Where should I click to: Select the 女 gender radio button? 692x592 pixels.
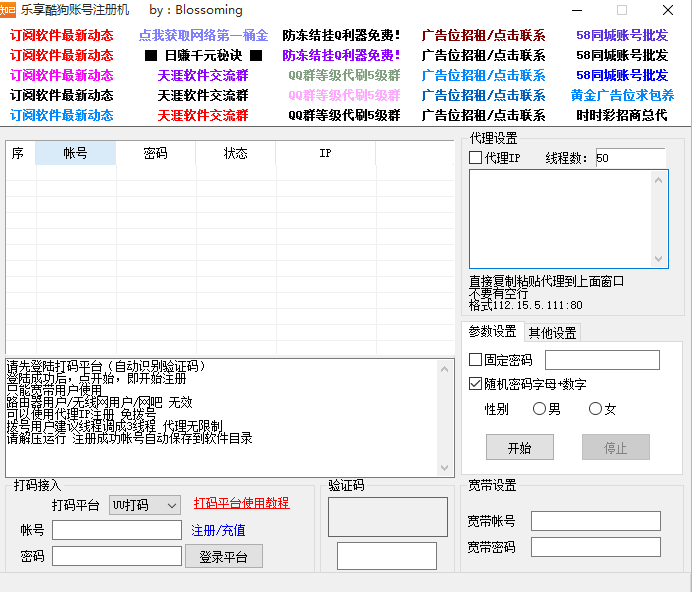596,409
